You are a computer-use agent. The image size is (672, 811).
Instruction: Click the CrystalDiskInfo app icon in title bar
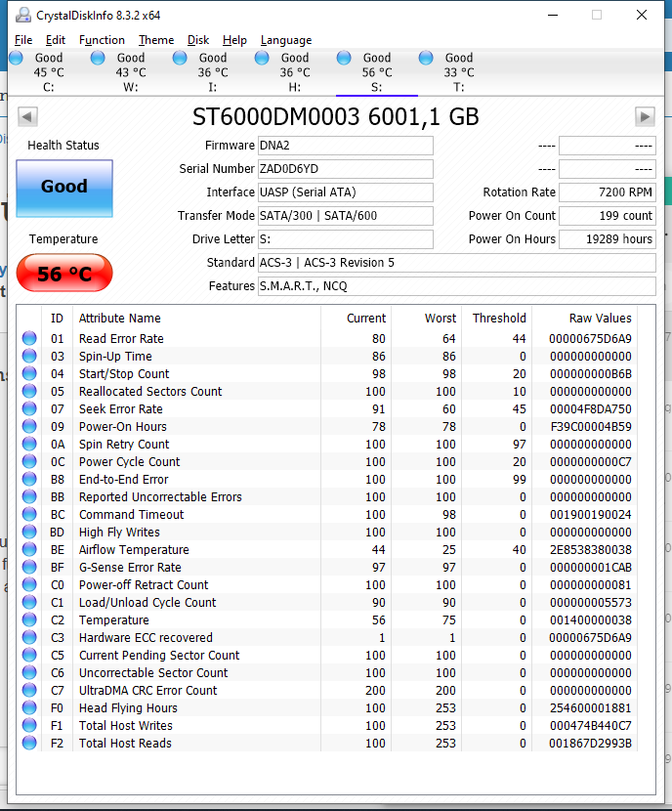[x=22, y=16]
